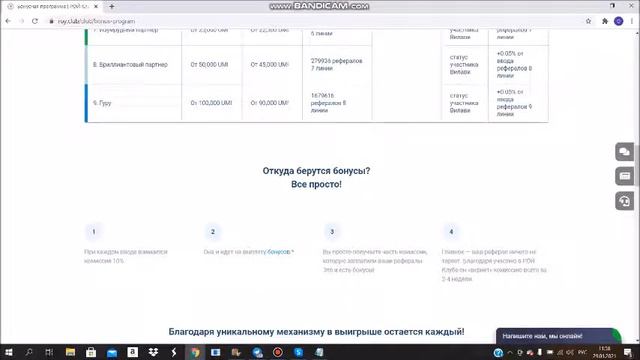Click the 'Все просто!' subheading

(316, 184)
